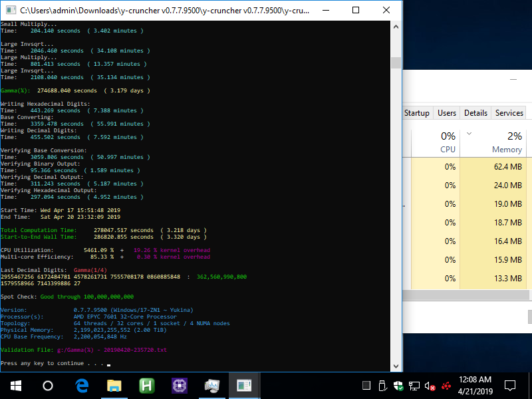Bring Task Manager to front via taskbar icon

[x=212, y=385]
